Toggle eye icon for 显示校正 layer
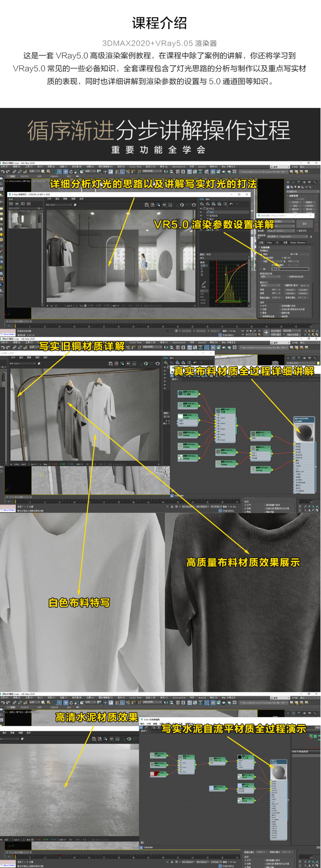The height and width of the screenshot is (868, 321). click(x=201, y=209)
